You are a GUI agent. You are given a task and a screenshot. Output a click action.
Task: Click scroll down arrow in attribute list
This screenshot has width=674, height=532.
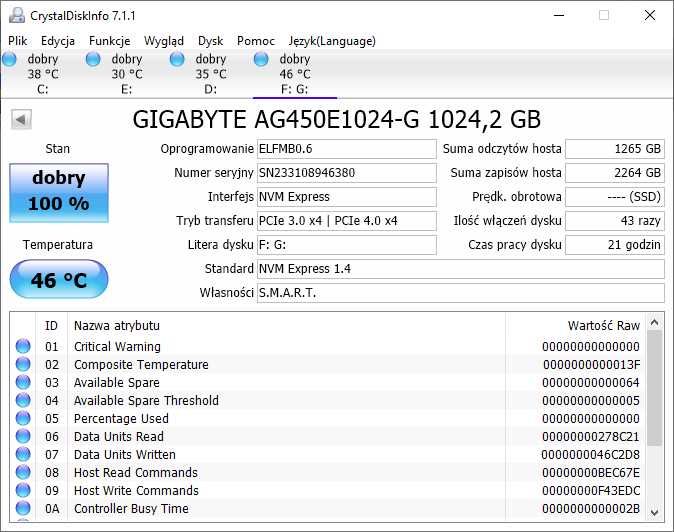655,512
